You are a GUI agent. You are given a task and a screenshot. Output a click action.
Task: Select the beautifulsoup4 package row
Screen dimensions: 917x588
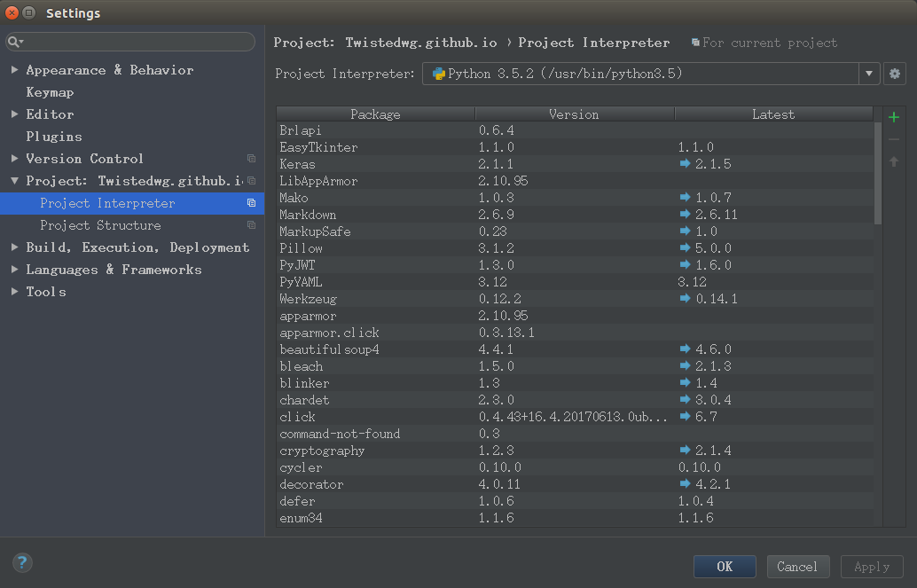click(575, 349)
